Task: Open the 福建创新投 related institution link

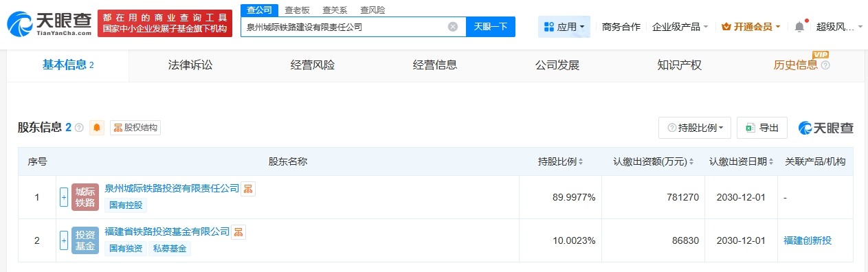Action: click(808, 240)
